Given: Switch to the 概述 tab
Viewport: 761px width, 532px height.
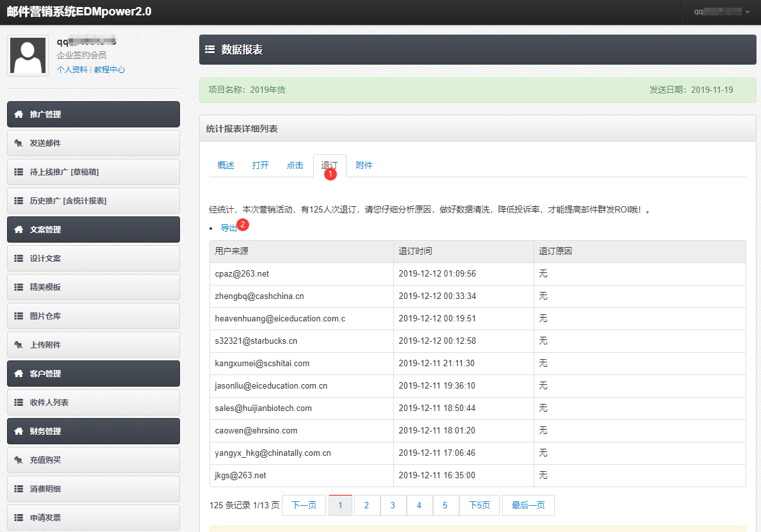Looking at the screenshot, I should [x=225, y=165].
